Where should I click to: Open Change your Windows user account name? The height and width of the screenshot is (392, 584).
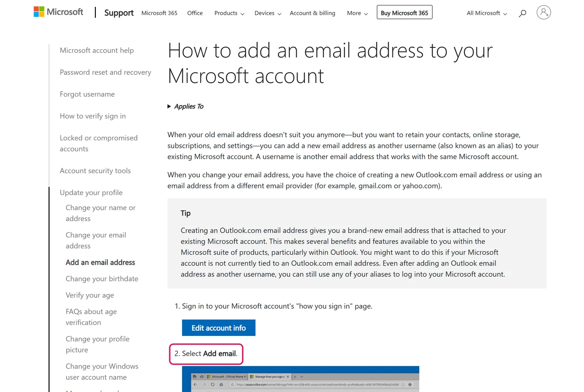102,371
